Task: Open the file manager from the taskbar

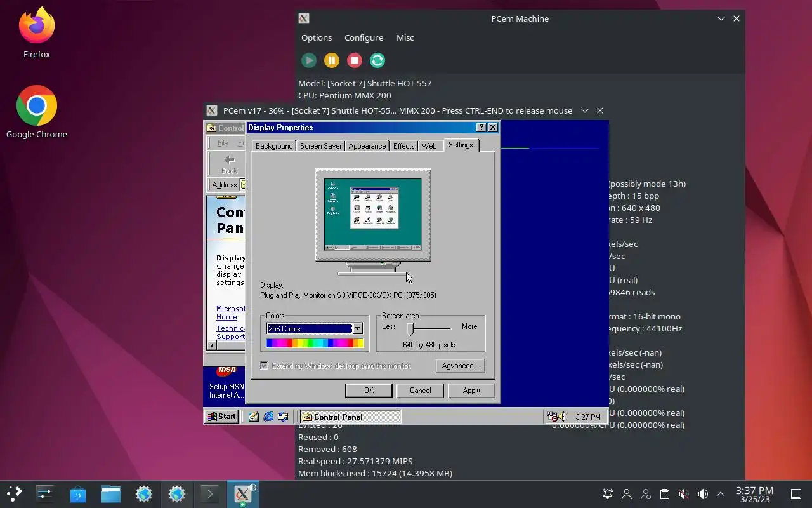Action: (111, 493)
